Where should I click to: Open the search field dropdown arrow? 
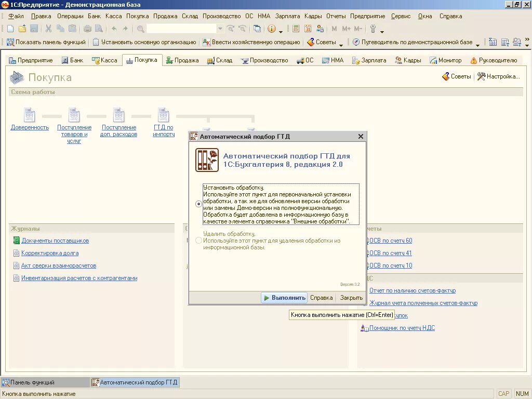click(220, 29)
